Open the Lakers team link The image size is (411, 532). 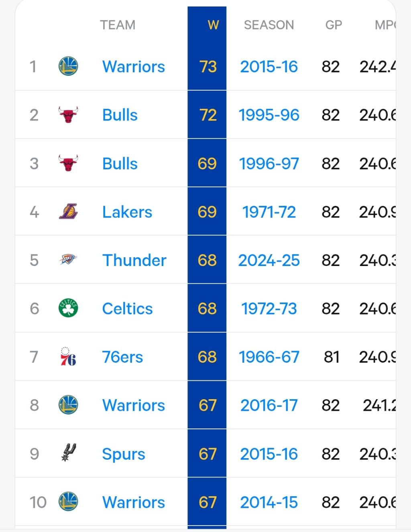[127, 212]
